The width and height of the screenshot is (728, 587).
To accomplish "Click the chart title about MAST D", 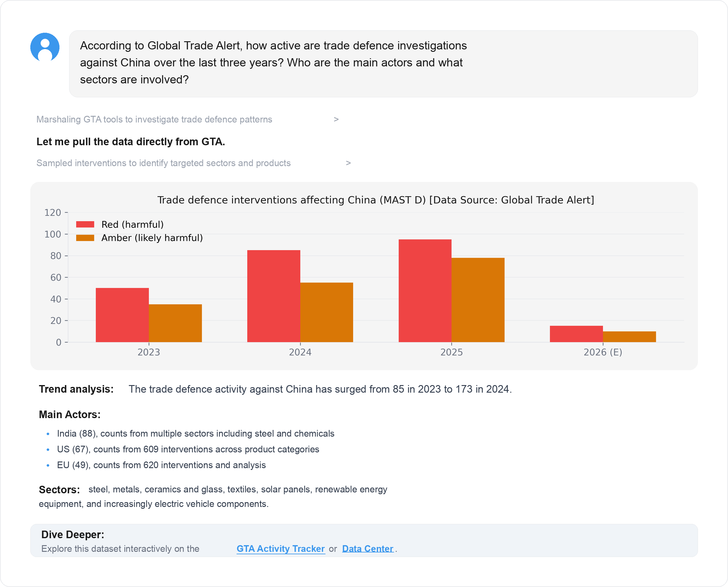I will pos(376,200).
